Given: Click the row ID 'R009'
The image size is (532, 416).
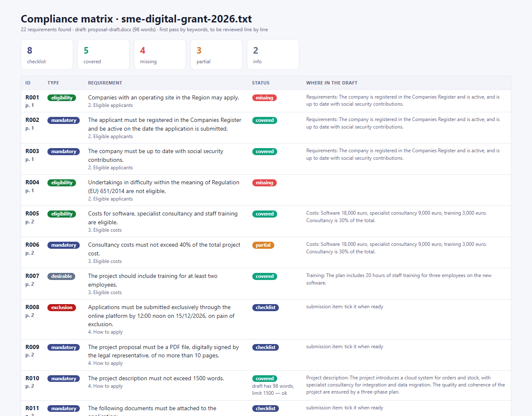Looking at the screenshot, I should coord(32,347).
